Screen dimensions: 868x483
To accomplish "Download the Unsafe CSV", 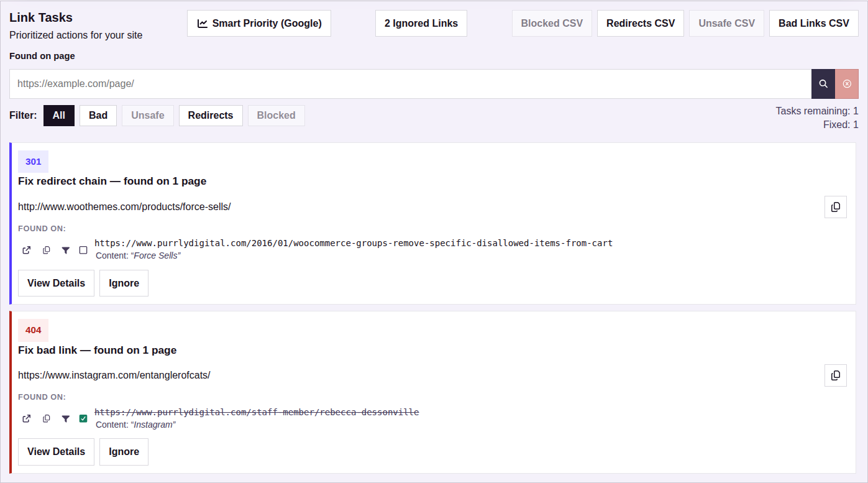I will [x=726, y=24].
